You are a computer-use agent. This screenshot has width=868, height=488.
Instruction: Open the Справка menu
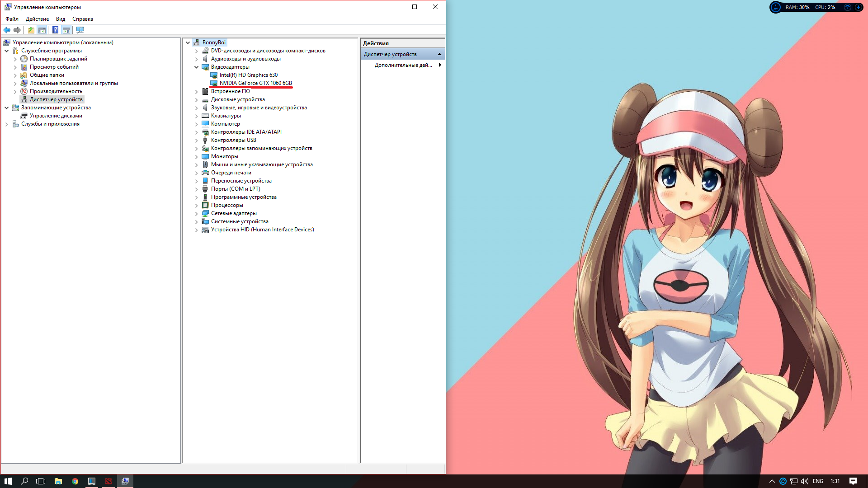point(83,19)
